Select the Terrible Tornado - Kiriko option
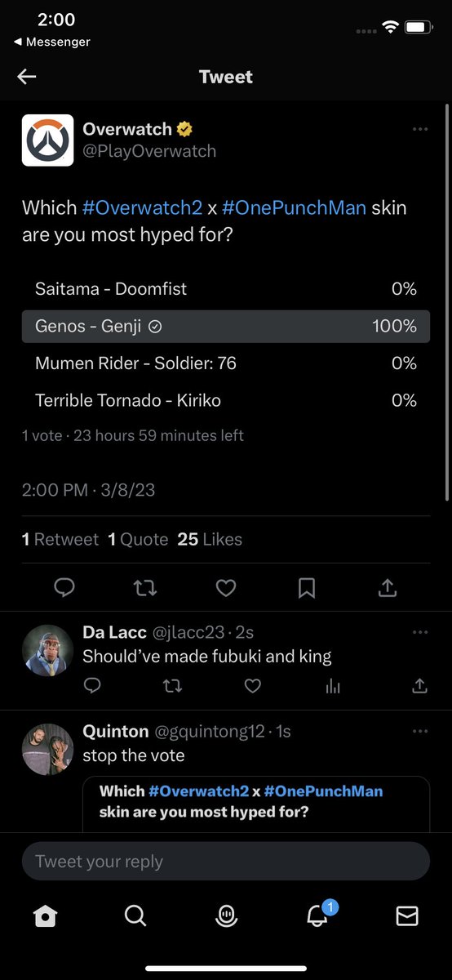This screenshot has width=452, height=980. 226,400
